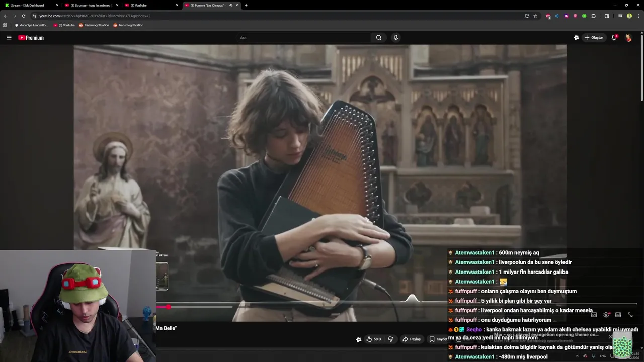644x362 pixels.
Task: Open the first Transmogrification bookmark
Action: click(94, 25)
